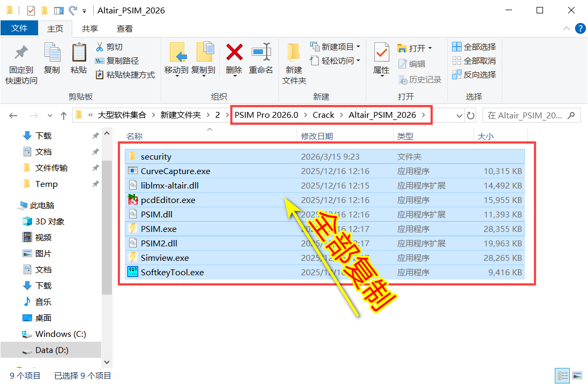Click Select none (全部取消)
588x384 pixels.
474,61
